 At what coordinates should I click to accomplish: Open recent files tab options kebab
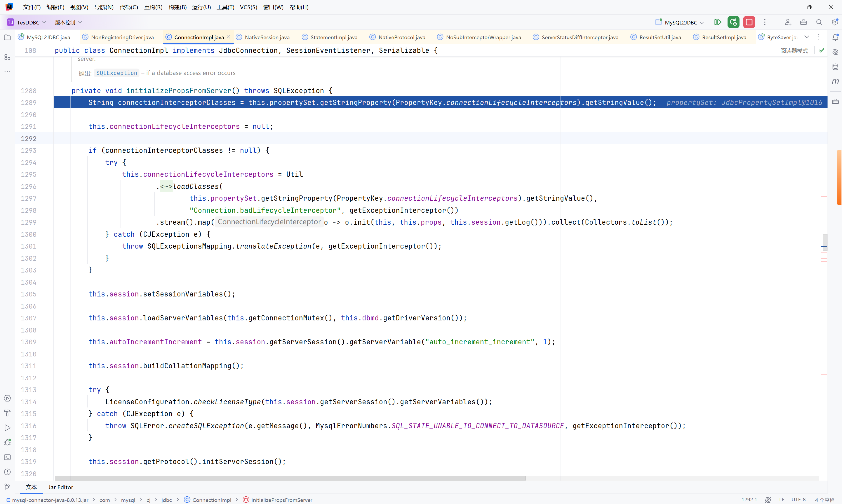819,37
